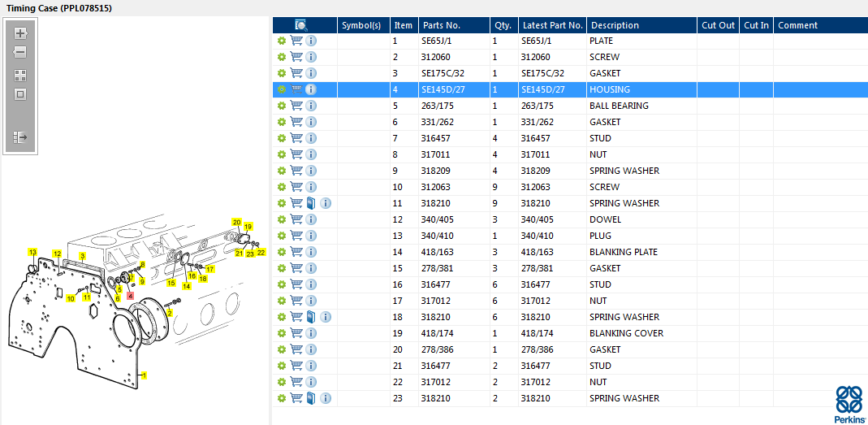Click the list-with-arrow export icon
Viewport: 868px width, 425px height.
pos(20,137)
